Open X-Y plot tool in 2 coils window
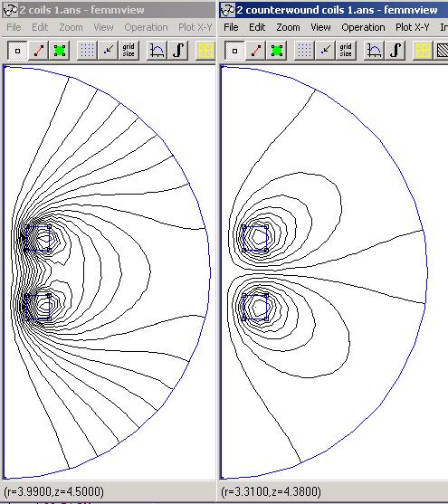 157,51
